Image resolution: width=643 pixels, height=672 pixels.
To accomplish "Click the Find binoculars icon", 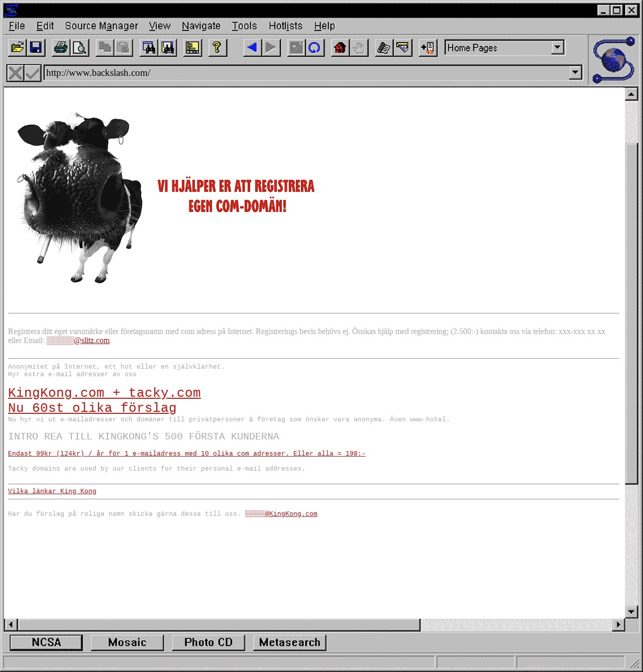I will [149, 48].
